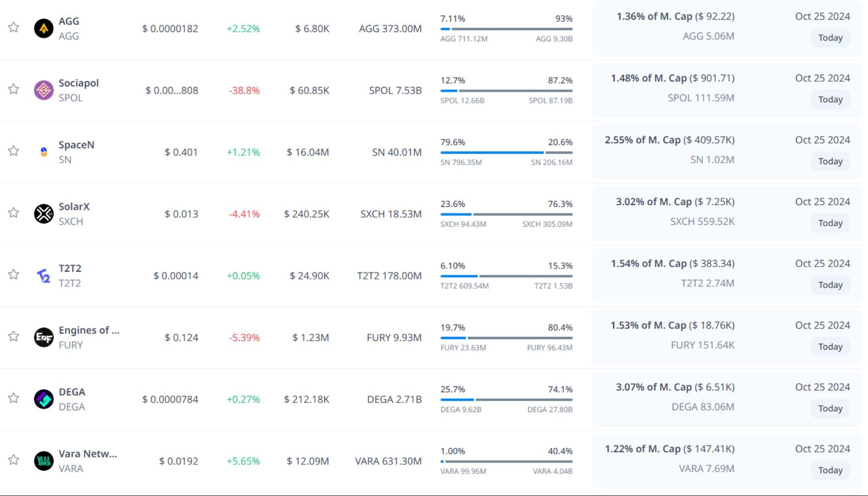This screenshot has width=868, height=496.
Task: Toggle favorite star for Sociapol
Action: coord(14,89)
